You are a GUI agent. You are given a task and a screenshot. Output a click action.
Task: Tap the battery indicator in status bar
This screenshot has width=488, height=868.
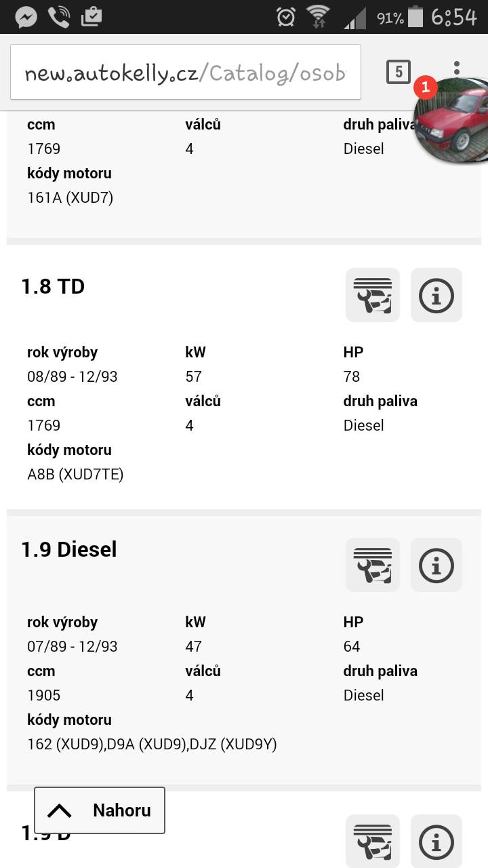tap(415, 17)
